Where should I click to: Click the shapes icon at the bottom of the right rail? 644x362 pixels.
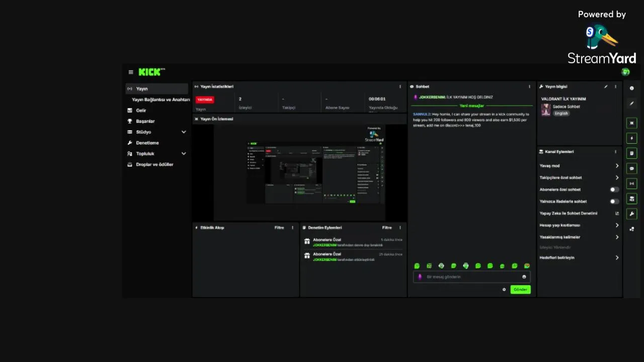click(632, 229)
